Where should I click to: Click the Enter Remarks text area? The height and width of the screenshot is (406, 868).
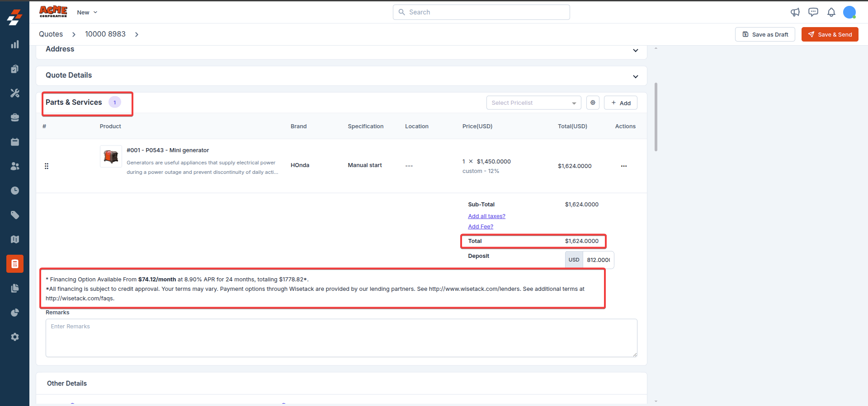point(341,338)
